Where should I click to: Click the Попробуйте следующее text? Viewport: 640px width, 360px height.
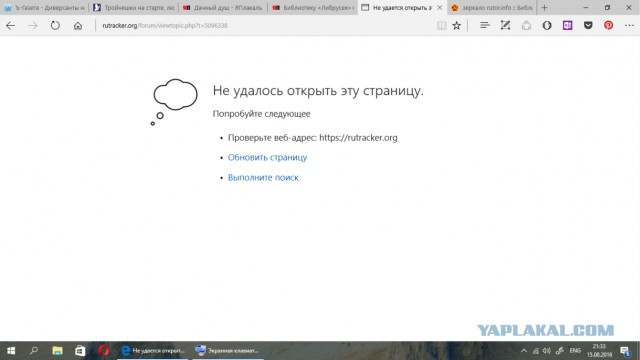pos(261,114)
